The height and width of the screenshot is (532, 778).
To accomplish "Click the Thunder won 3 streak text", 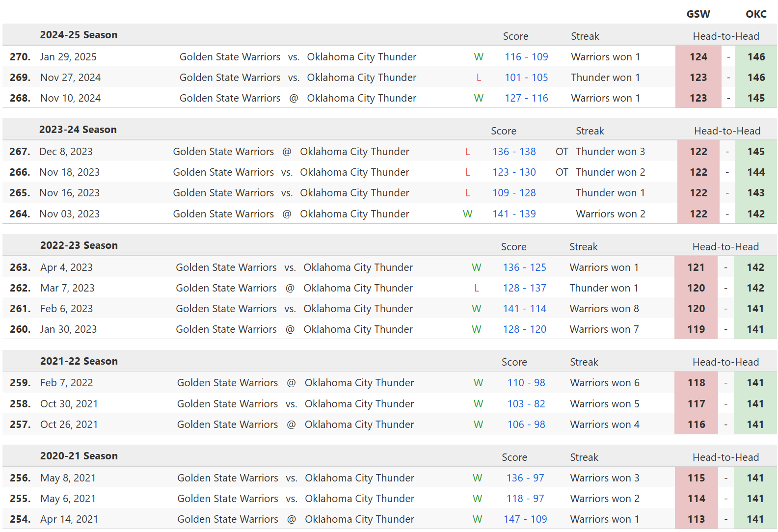I will pos(610,152).
